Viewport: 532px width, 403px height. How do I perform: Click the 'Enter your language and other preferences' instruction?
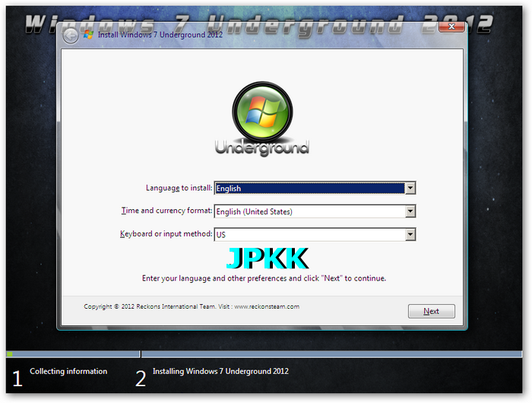[x=264, y=278]
